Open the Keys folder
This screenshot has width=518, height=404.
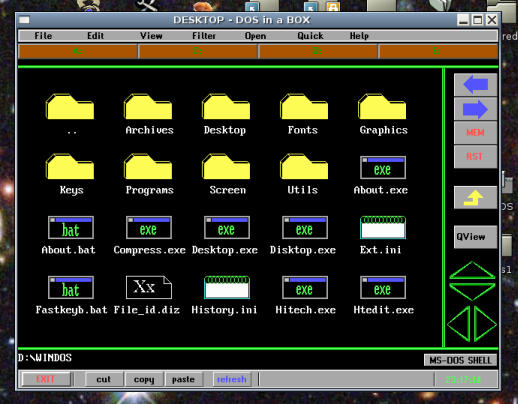pos(70,167)
